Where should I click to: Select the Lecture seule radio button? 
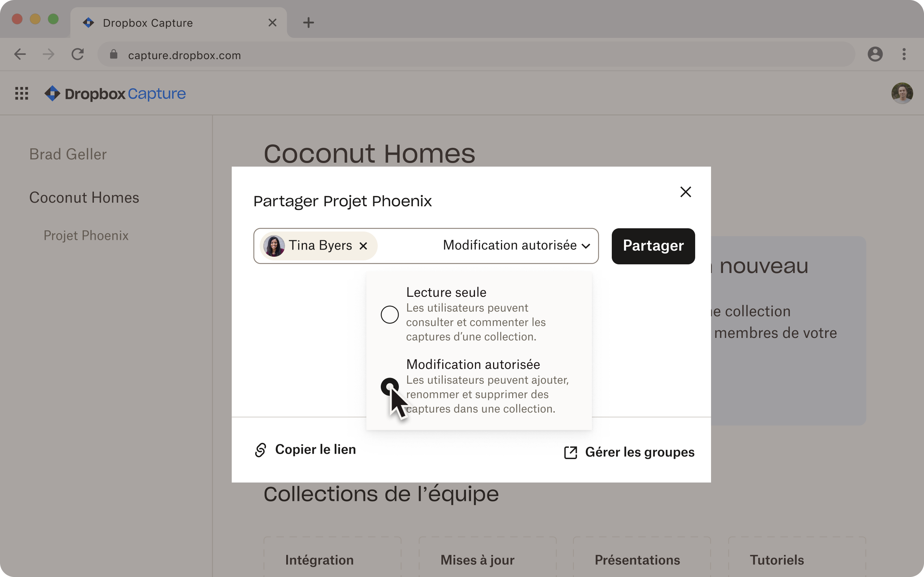click(389, 313)
